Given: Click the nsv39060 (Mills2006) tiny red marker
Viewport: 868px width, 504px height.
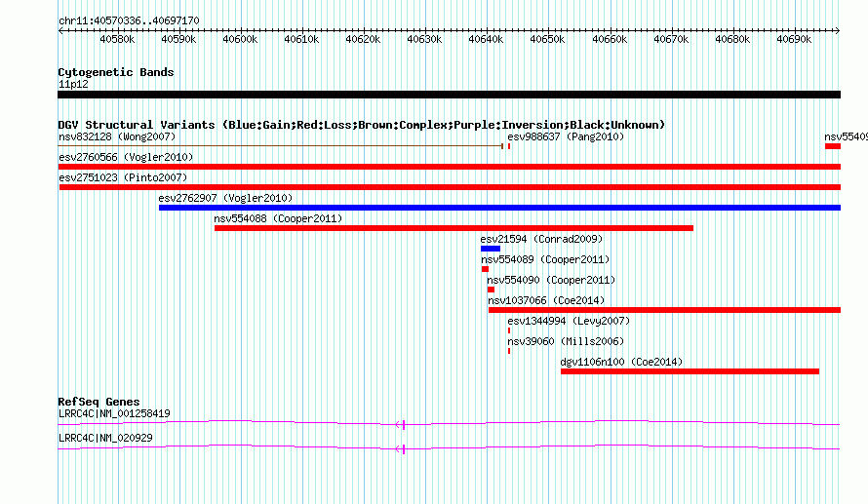Looking at the screenshot, I should pos(509,351).
